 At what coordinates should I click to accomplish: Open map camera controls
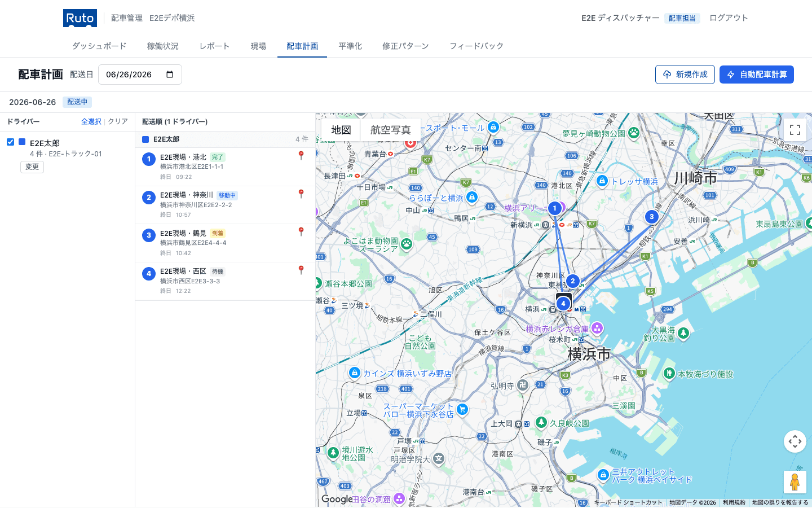tap(795, 441)
